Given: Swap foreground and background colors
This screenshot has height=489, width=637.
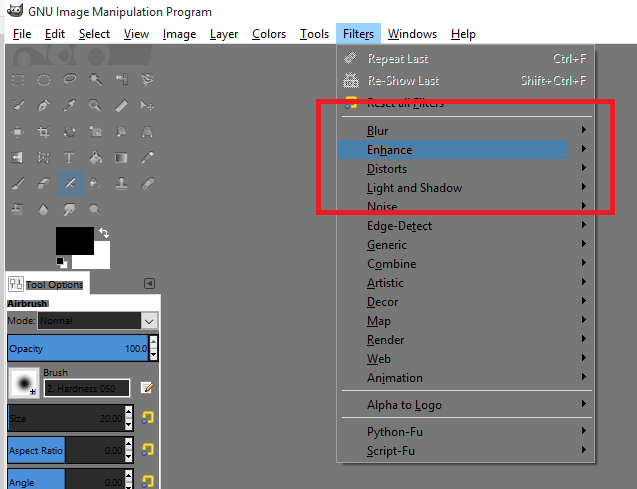Looking at the screenshot, I should tap(102, 233).
